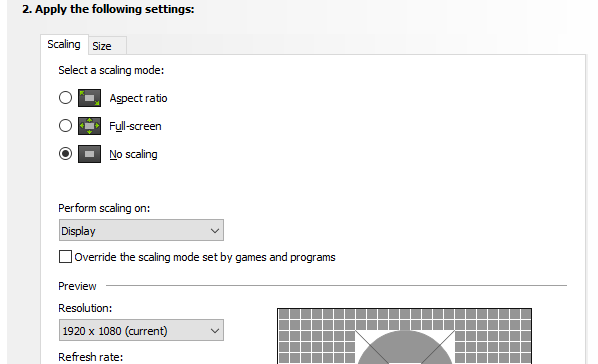Click the 'Perform scaling on:' label

tap(104, 208)
